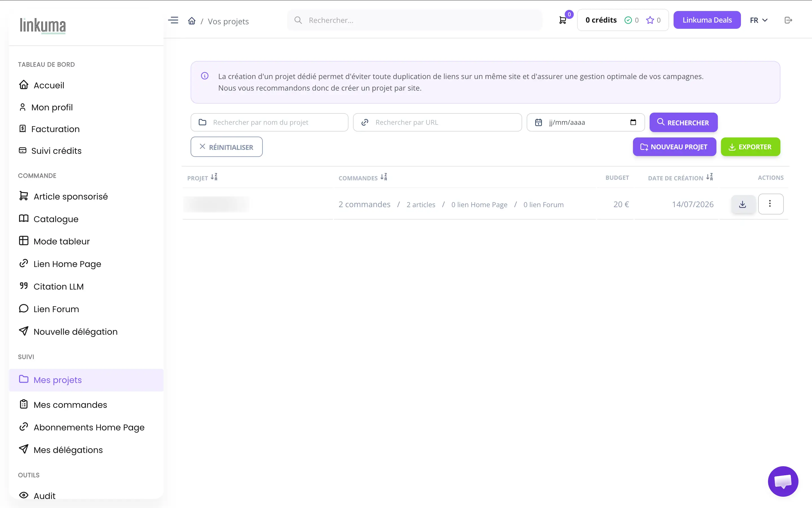Click the validated credits check icon
The width and height of the screenshot is (812, 508).
point(628,20)
